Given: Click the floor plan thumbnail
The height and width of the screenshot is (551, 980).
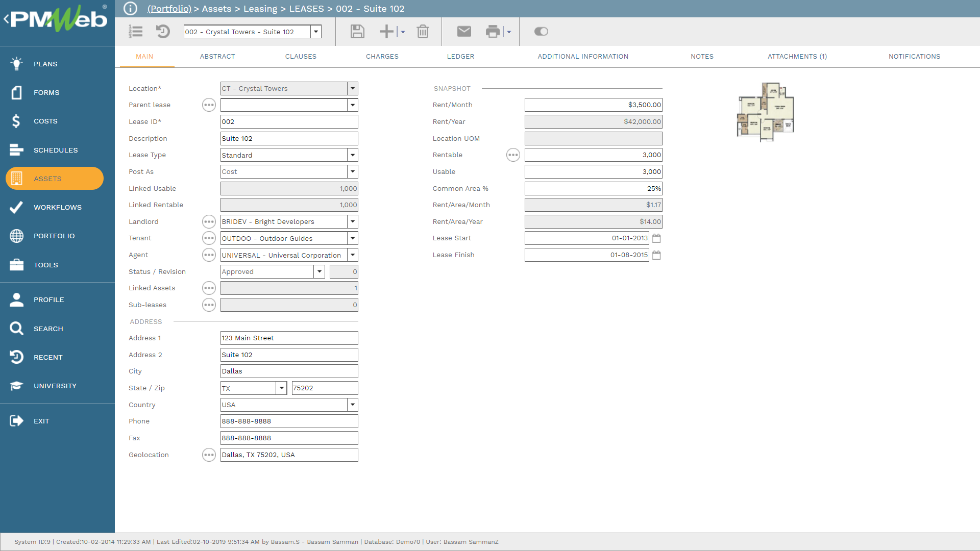Looking at the screenshot, I should click(x=765, y=112).
